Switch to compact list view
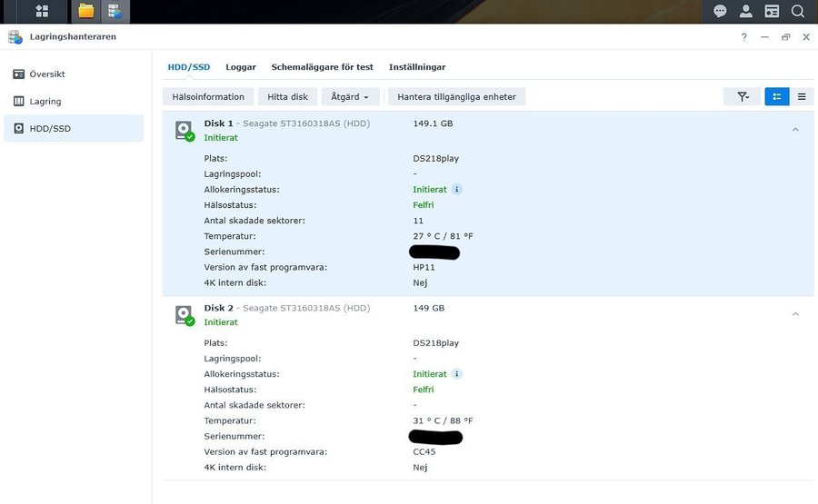The height and width of the screenshot is (504, 818). 802,96
